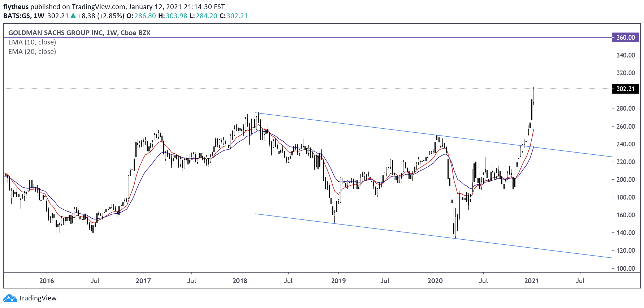644x308 pixels.
Task: Click the 200.00 price axis label
Action: (626, 180)
